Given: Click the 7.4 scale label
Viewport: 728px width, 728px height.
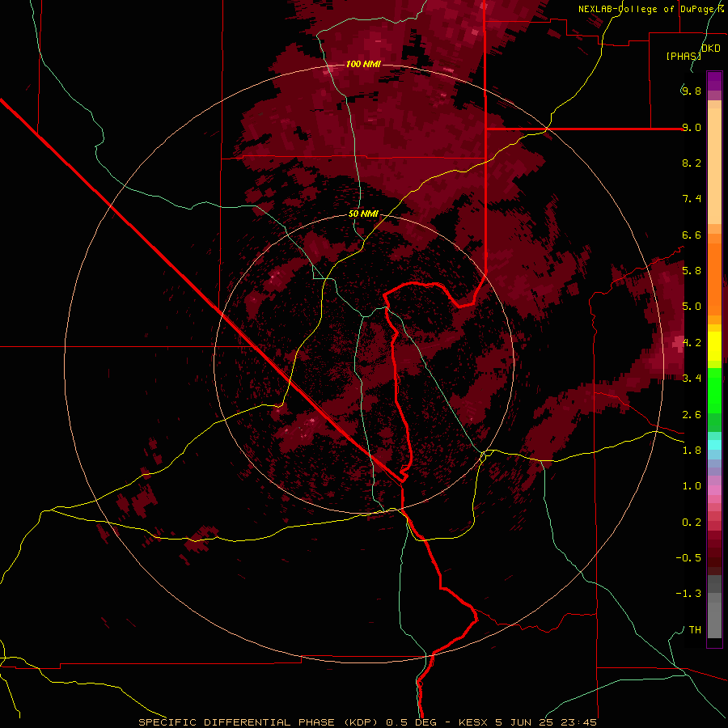Looking at the screenshot, I should tap(692, 199).
